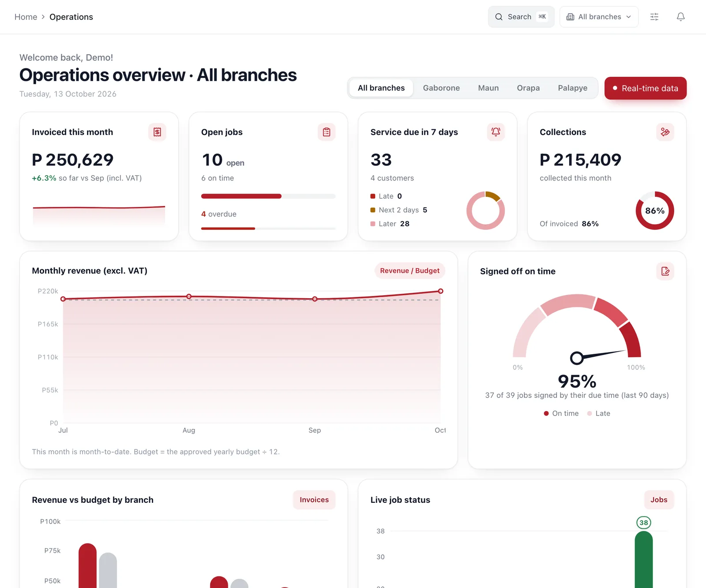Open the notifications bell in header

[x=681, y=17]
